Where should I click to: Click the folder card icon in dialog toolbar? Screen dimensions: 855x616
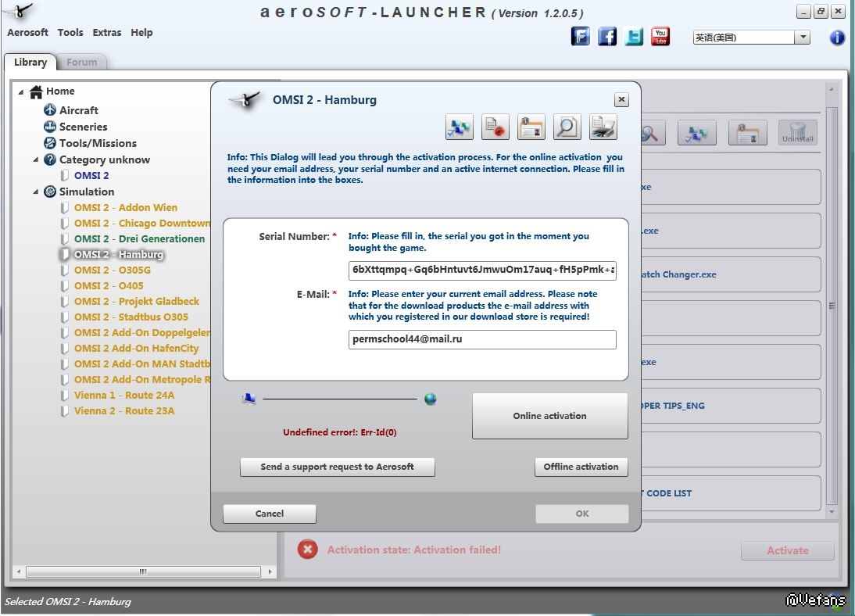point(531,127)
